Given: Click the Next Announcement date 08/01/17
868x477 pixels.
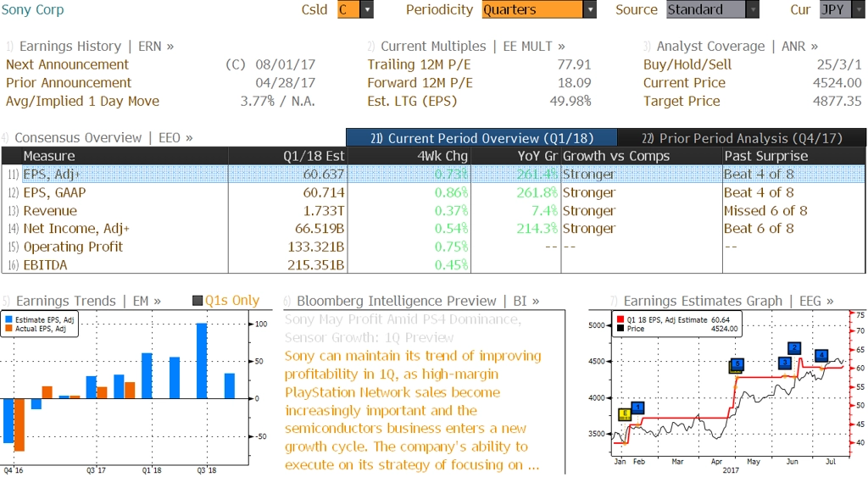Looking at the screenshot, I should (285, 64).
